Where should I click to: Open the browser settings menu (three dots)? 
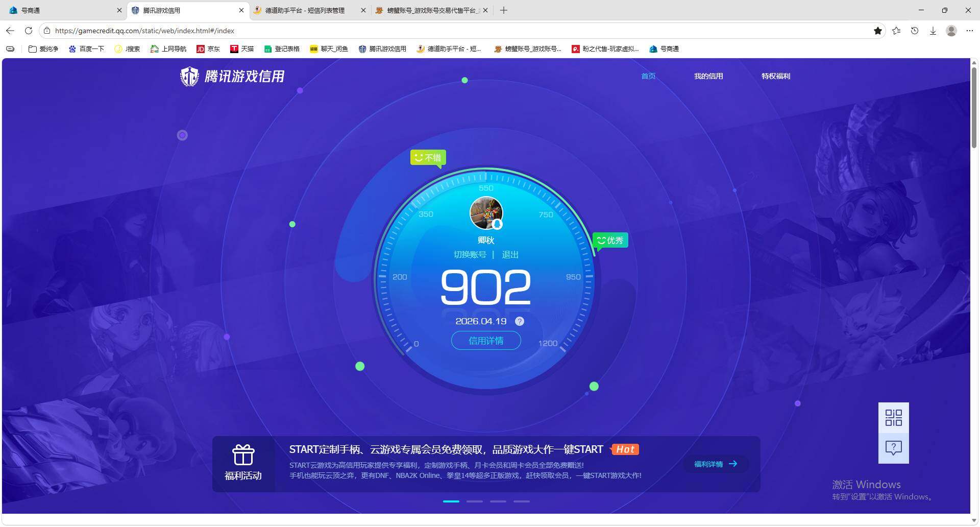(x=970, y=31)
